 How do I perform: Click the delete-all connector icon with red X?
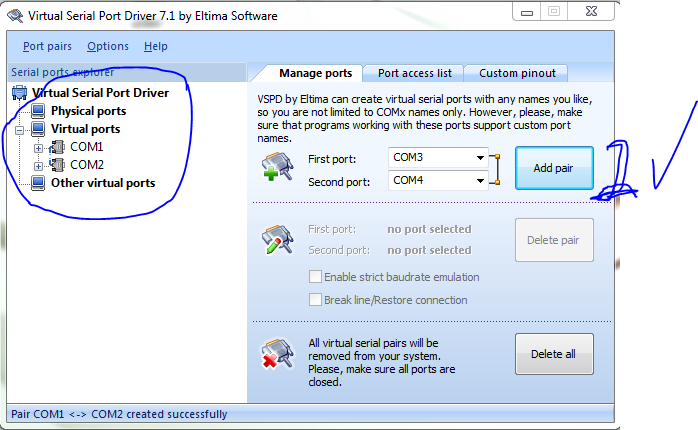(278, 354)
